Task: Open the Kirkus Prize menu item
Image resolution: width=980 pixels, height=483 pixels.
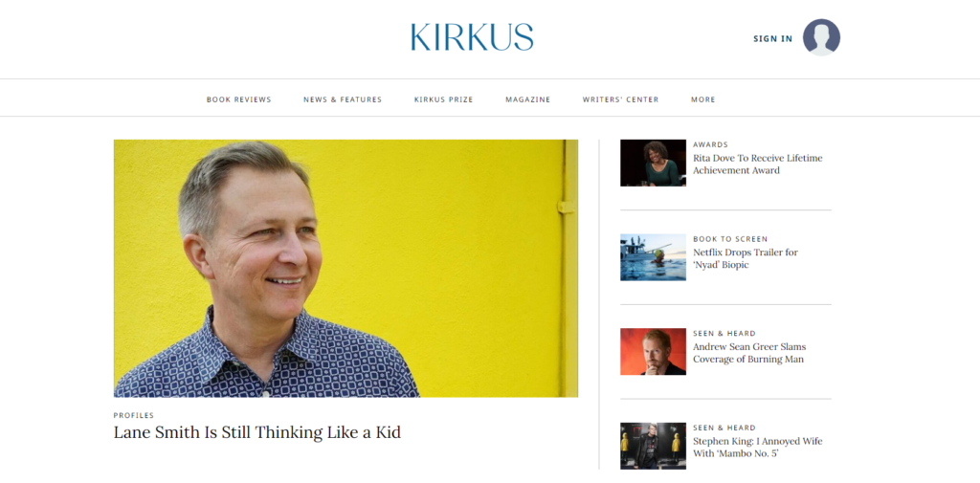Action: (443, 99)
